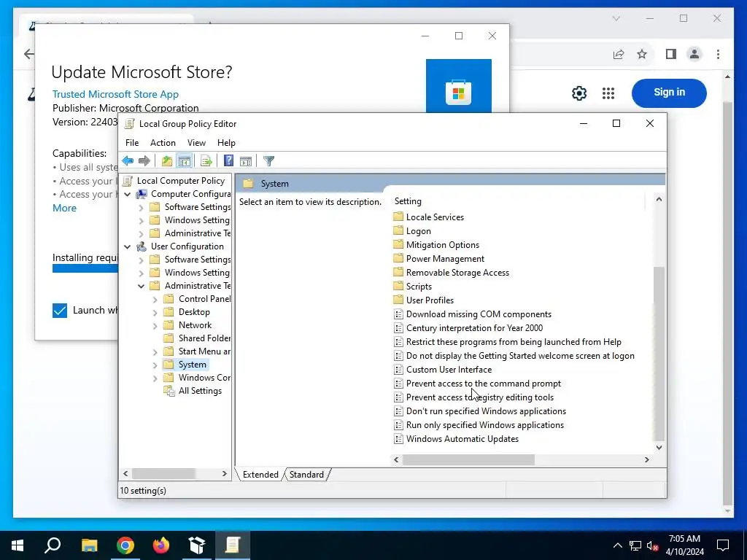Click the muted volume tray icon
747x560 pixels.
click(x=652, y=545)
